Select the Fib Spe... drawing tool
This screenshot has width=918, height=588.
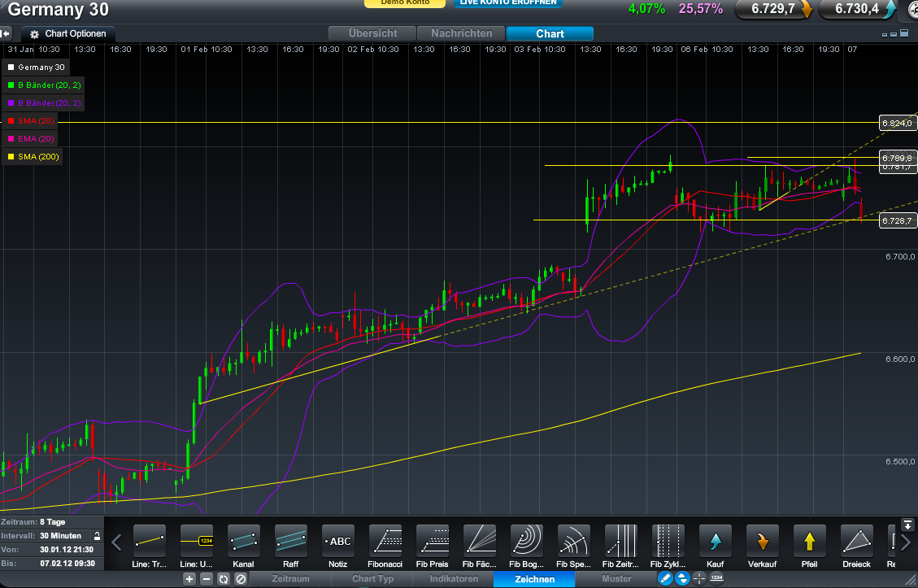(x=574, y=541)
